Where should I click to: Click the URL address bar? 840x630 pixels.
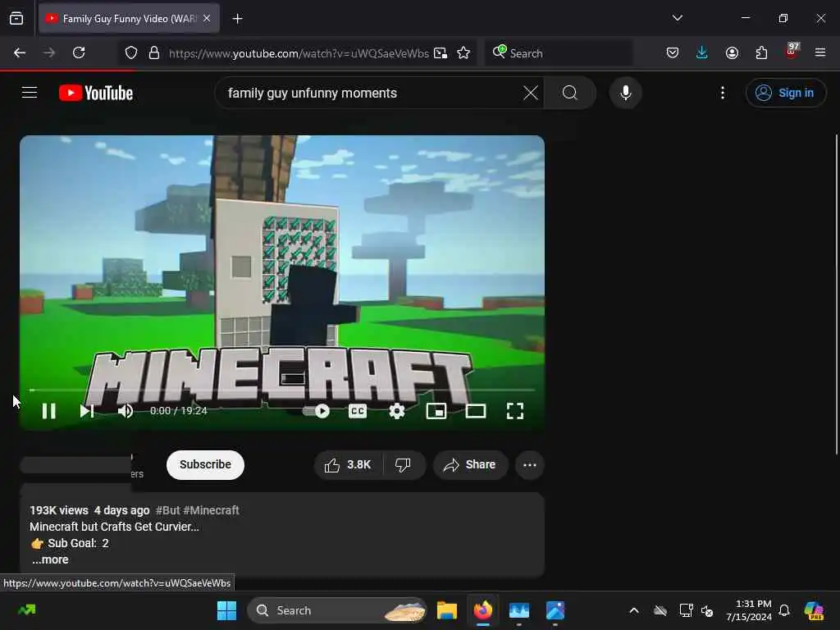point(299,53)
